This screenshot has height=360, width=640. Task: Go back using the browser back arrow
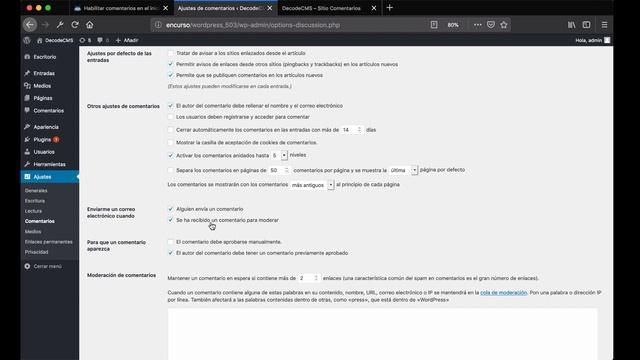point(30,25)
